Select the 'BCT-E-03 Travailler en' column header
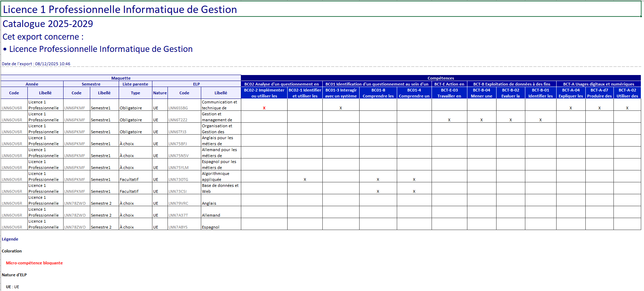 coord(449,93)
